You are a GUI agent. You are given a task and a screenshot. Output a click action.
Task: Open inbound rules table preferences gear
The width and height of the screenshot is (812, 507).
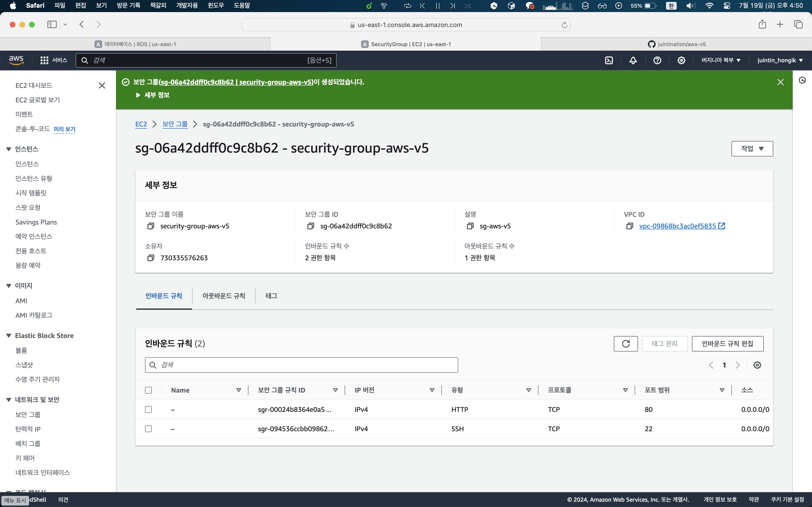point(757,365)
